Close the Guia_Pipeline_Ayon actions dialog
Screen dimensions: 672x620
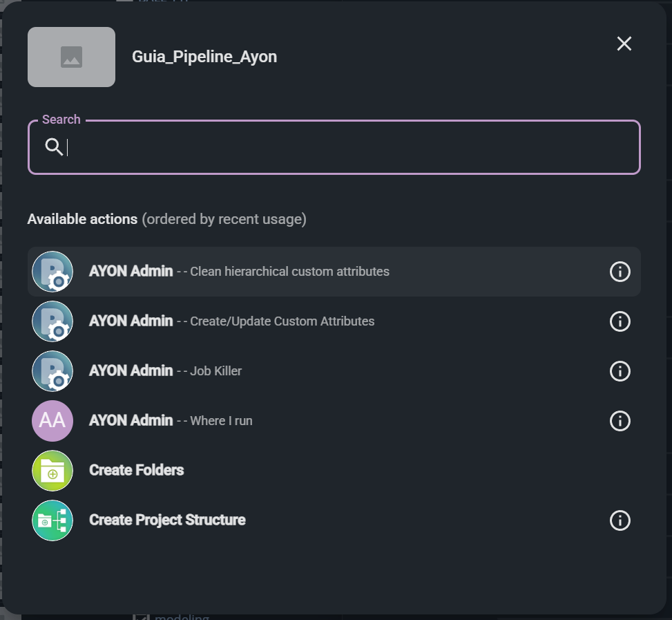[x=624, y=44]
